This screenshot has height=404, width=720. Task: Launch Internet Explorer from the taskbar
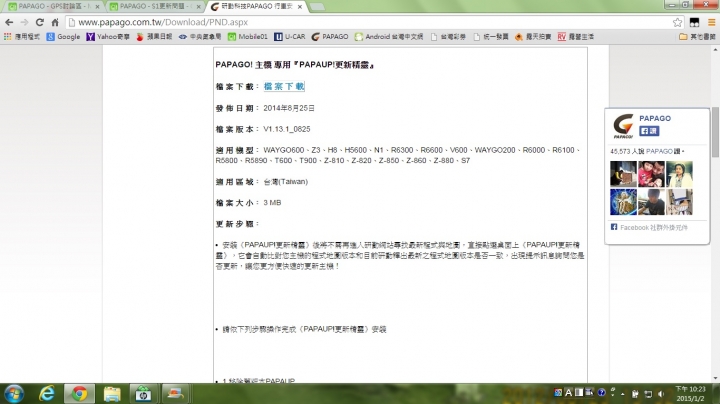[47, 394]
